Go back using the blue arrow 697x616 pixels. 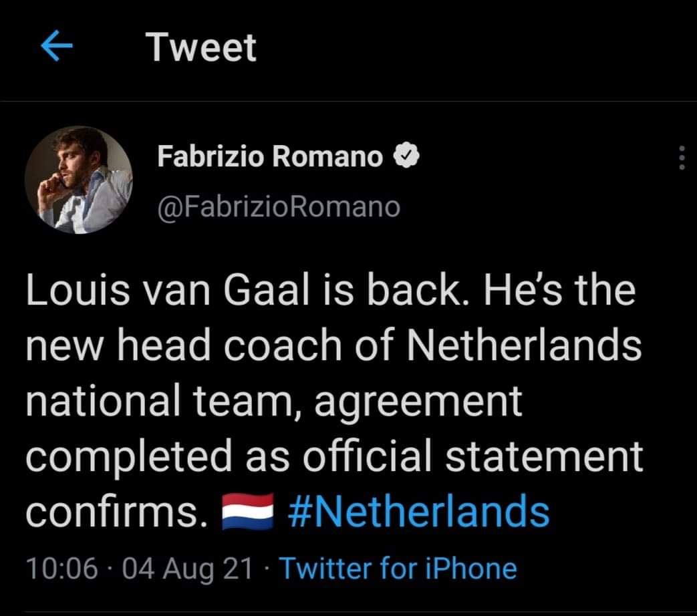coord(57,45)
